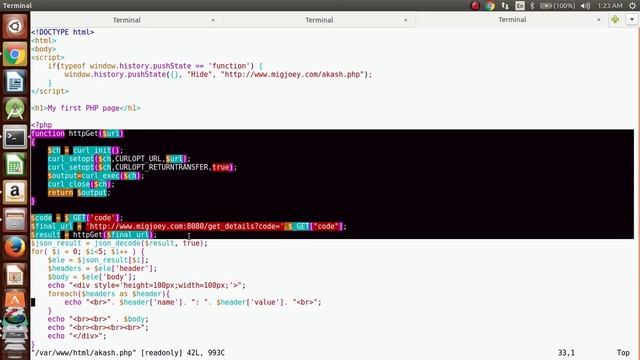This screenshot has width=640, height=360.
Task: Open Android Studio from the launcher
Action: click(15, 109)
